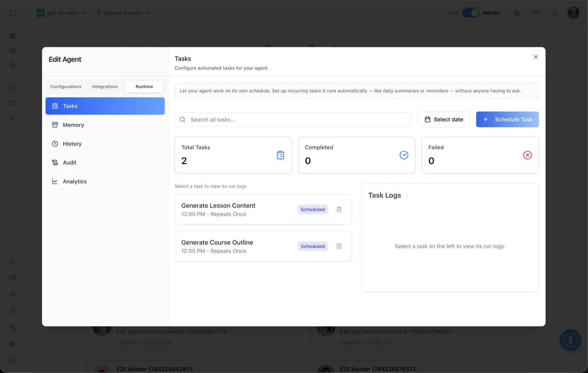Open the chat bubble sidebar icon
This screenshot has height=373, width=588.
pyautogui.click(x=12, y=88)
